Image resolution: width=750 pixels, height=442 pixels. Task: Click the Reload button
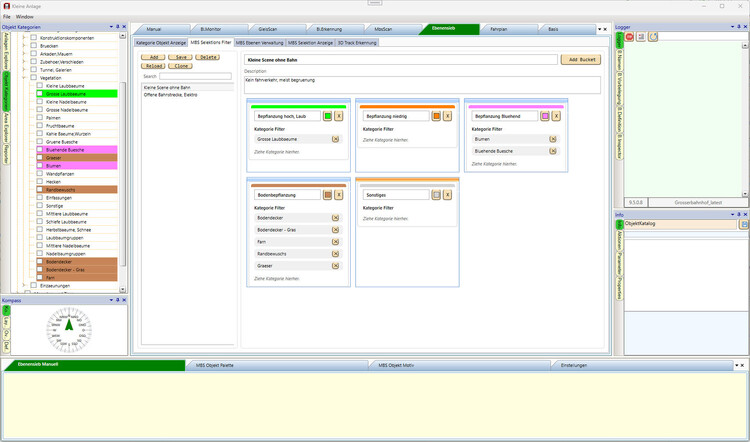coord(153,66)
